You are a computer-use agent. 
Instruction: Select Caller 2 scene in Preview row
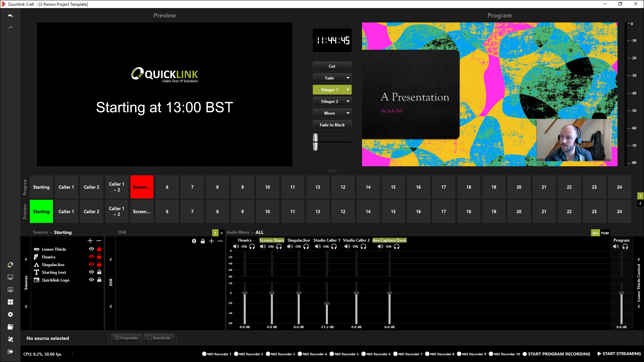point(92,212)
